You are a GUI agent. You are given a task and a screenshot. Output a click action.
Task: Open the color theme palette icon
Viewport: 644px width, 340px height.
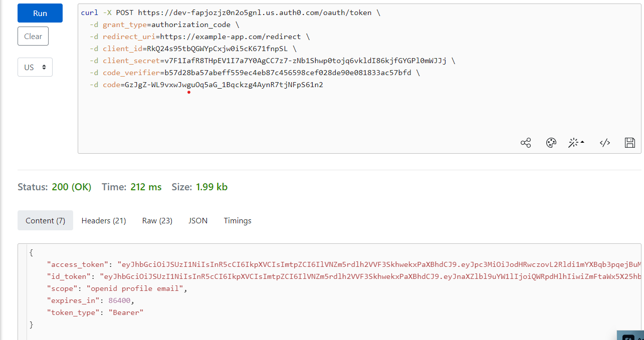click(551, 143)
